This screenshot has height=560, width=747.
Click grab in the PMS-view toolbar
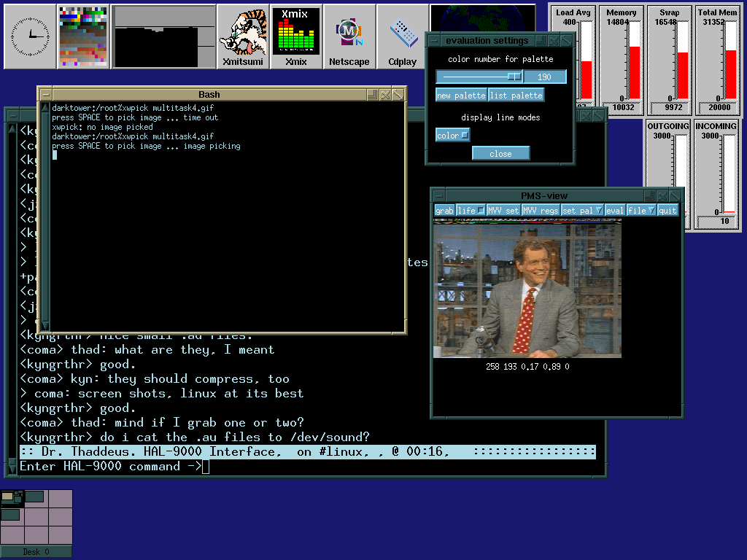[444, 210]
